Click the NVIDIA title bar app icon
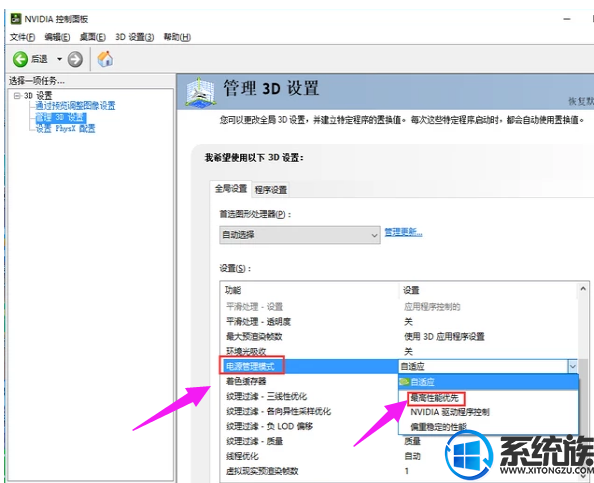Screen dimensions: 594x483 (16, 19)
